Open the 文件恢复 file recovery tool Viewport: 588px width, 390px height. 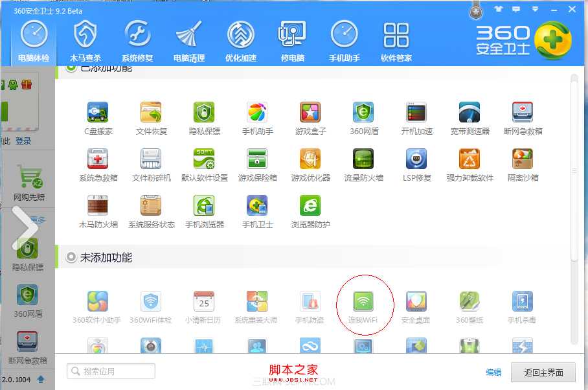pyautogui.click(x=150, y=110)
